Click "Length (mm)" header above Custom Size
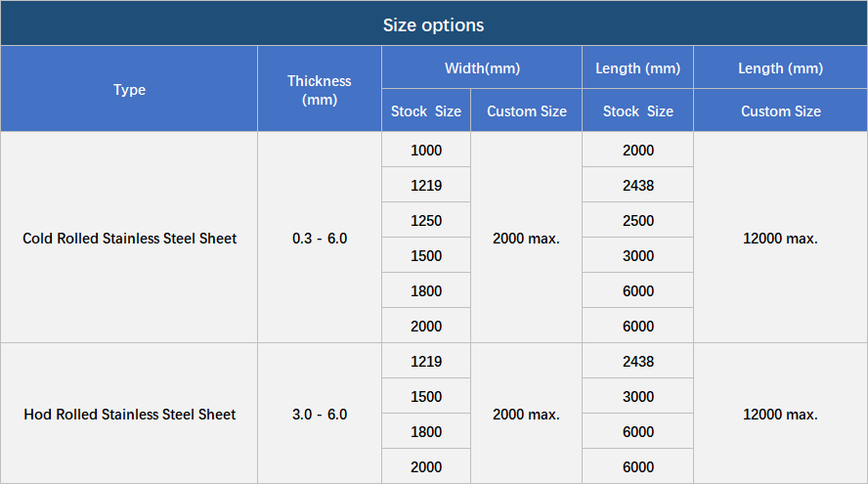This screenshot has width=868, height=484. pyautogui.click(x=781, y=68)
